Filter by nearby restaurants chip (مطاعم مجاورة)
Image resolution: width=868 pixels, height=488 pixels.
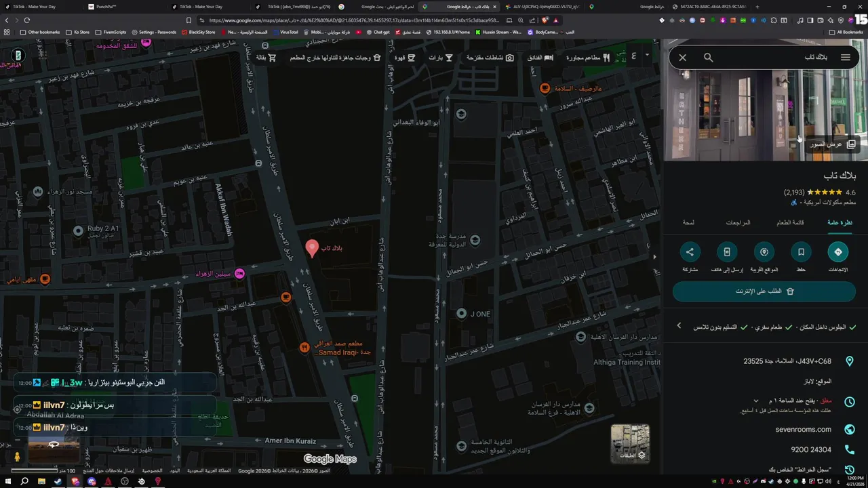click(588, 58)
